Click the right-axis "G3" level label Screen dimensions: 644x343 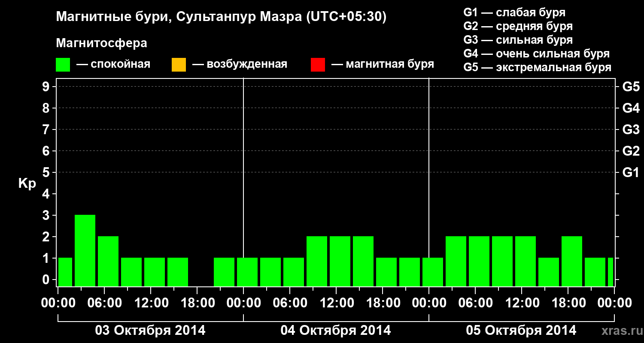tap(631, 130)
